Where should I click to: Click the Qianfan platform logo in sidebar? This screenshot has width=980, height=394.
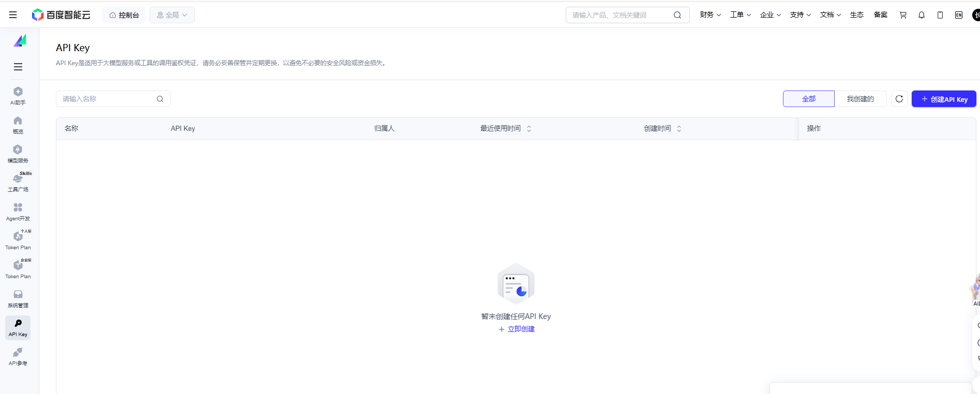(20, 40)
